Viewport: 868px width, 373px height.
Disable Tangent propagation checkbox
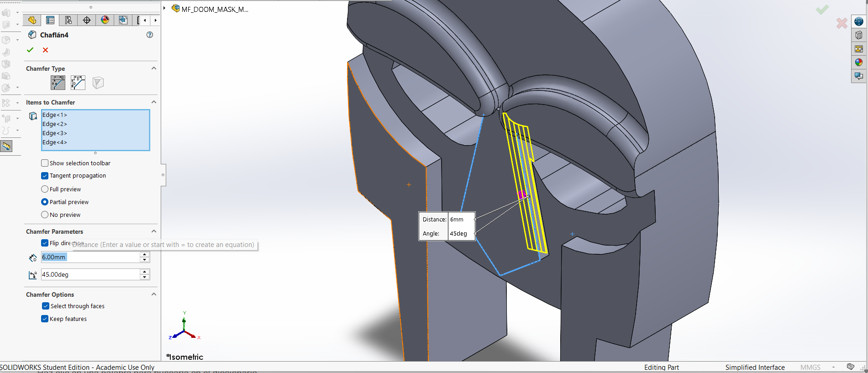coord(45,176)
